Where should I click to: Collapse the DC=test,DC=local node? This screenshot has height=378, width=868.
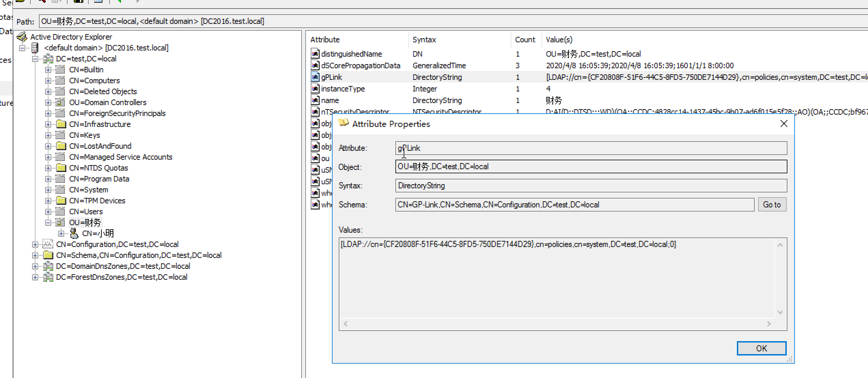[35, 59]
